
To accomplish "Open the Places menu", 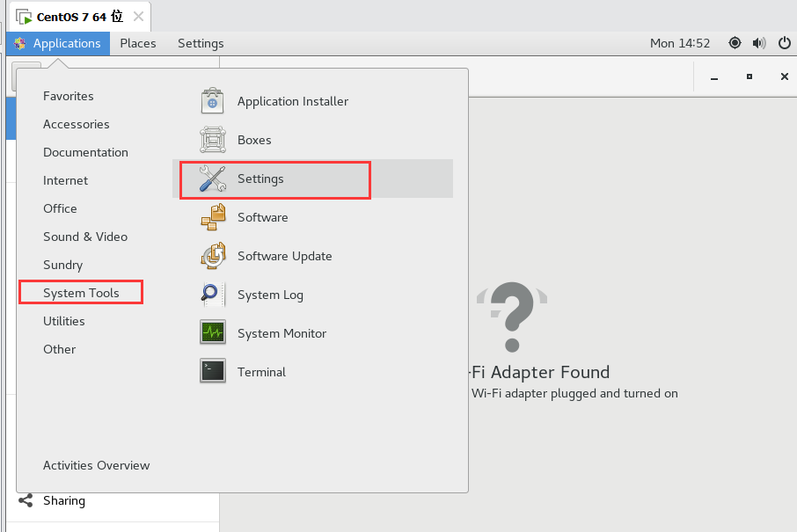I will (138, 43).
